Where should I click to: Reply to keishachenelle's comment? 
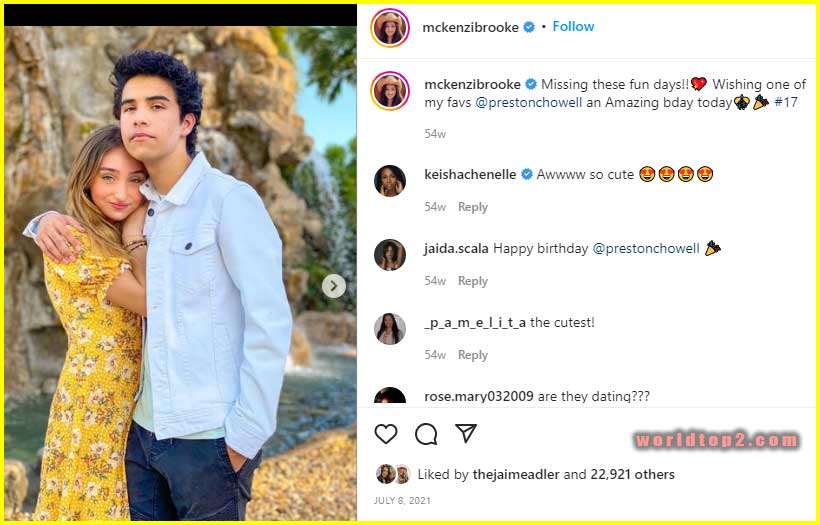(472, 207)
